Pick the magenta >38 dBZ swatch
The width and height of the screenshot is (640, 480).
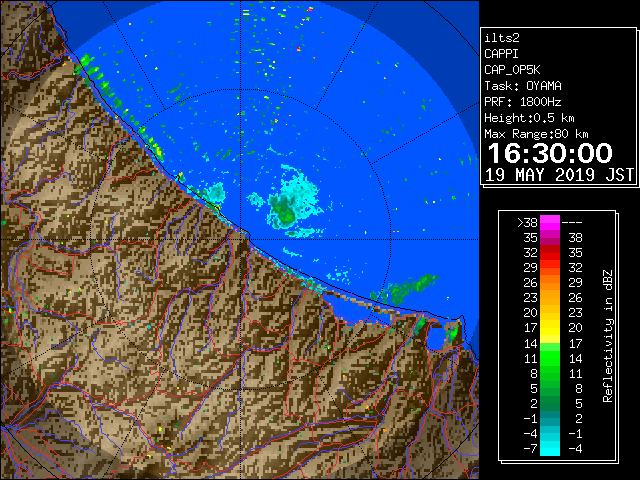(x=550, y=223)
